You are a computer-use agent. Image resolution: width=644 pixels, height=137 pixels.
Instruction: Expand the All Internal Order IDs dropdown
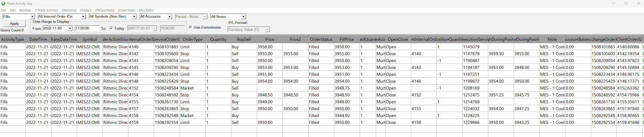tap(83, 17)
